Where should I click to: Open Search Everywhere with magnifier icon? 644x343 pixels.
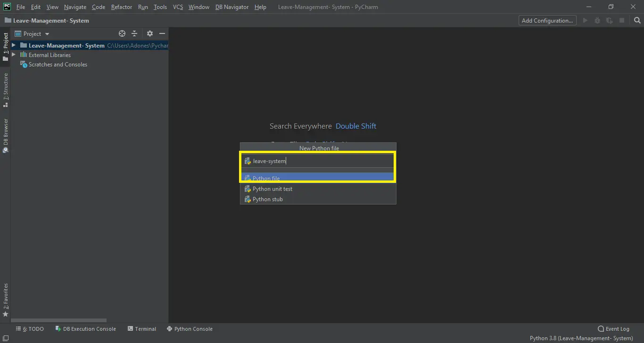coord(637,20)
